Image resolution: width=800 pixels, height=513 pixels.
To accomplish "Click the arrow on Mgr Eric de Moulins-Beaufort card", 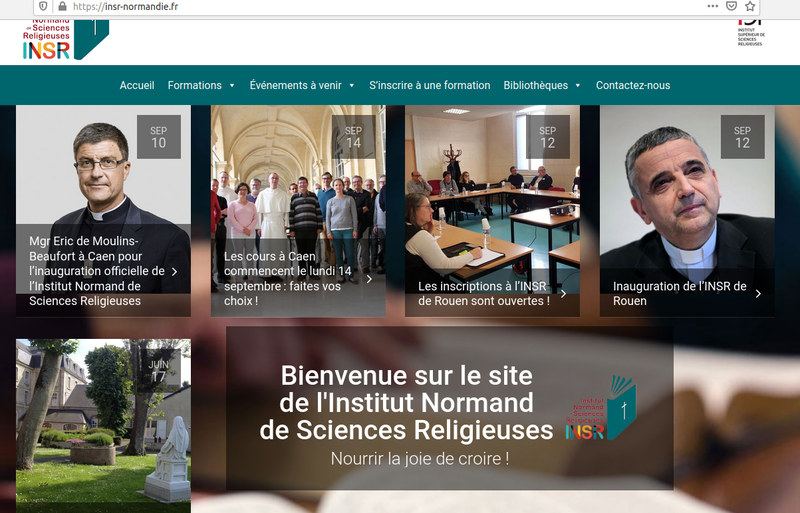I will [174, 272].
